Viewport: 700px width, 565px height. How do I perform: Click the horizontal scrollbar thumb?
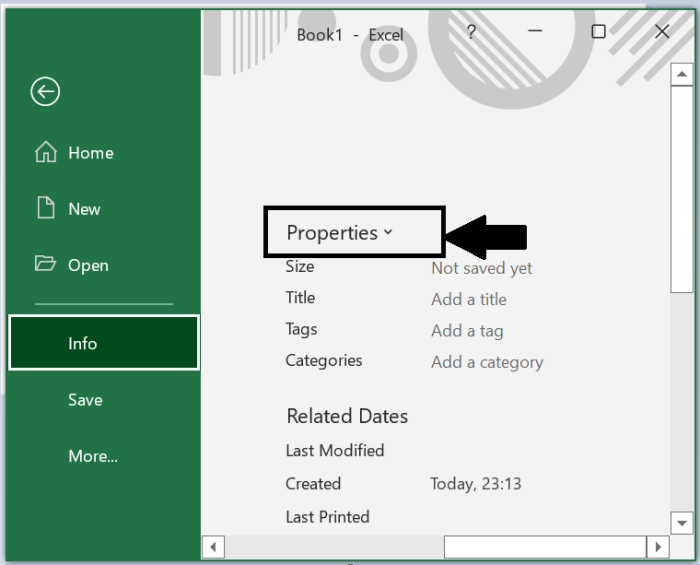click(543, 547)
